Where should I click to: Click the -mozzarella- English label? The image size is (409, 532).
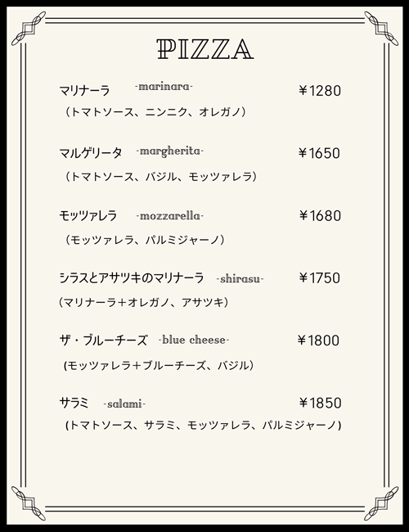coord(170,216)
